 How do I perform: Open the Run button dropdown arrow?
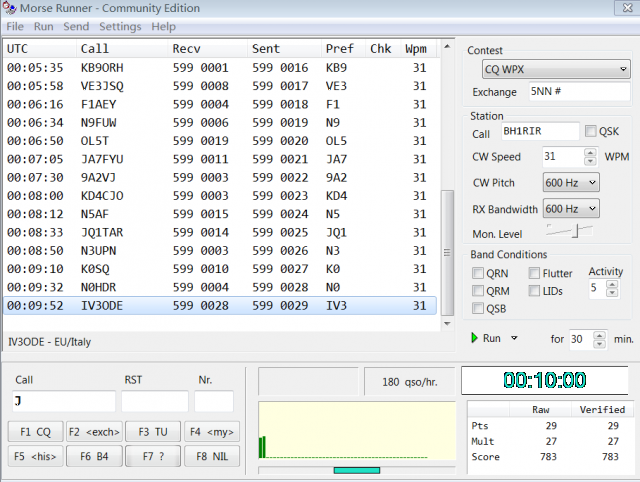514,338
